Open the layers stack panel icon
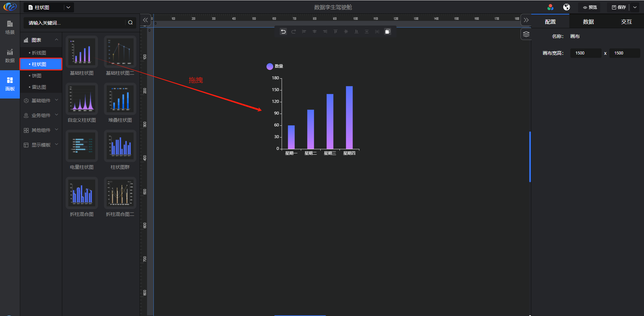 [526, 34]
